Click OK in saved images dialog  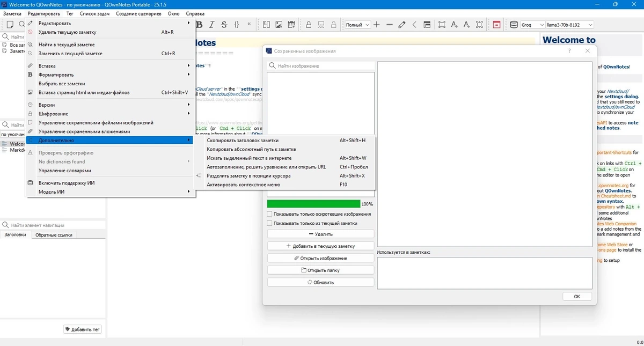tap(577, 296)
